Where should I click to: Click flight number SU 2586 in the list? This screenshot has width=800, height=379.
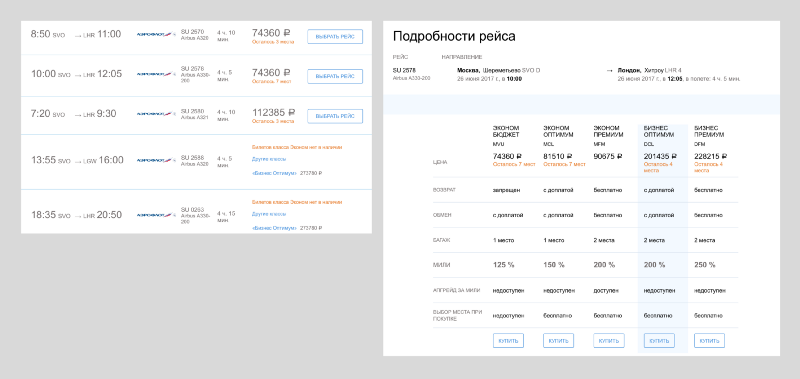pyautogui.click(x=192, y=158)
